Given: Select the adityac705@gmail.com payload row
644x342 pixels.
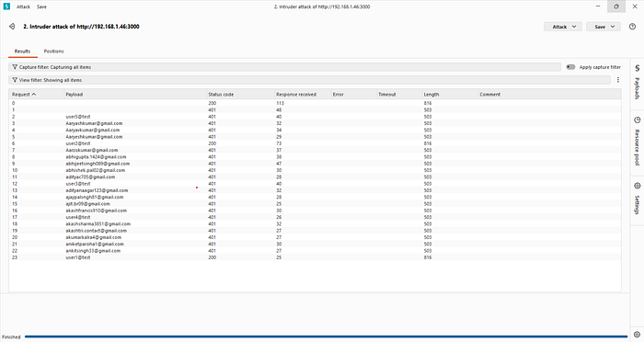Looking at the screenshot, I should pyautogui.click(x=315, y=177).
